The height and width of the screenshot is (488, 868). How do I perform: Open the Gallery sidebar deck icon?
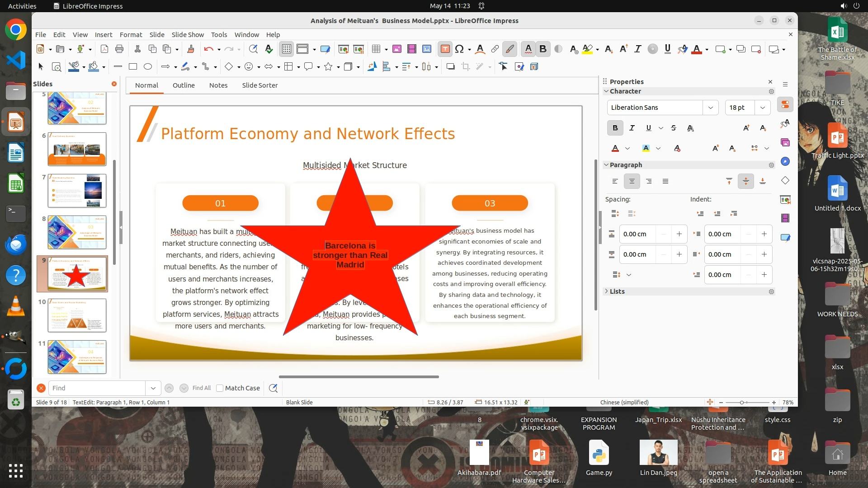click(785, 142)
